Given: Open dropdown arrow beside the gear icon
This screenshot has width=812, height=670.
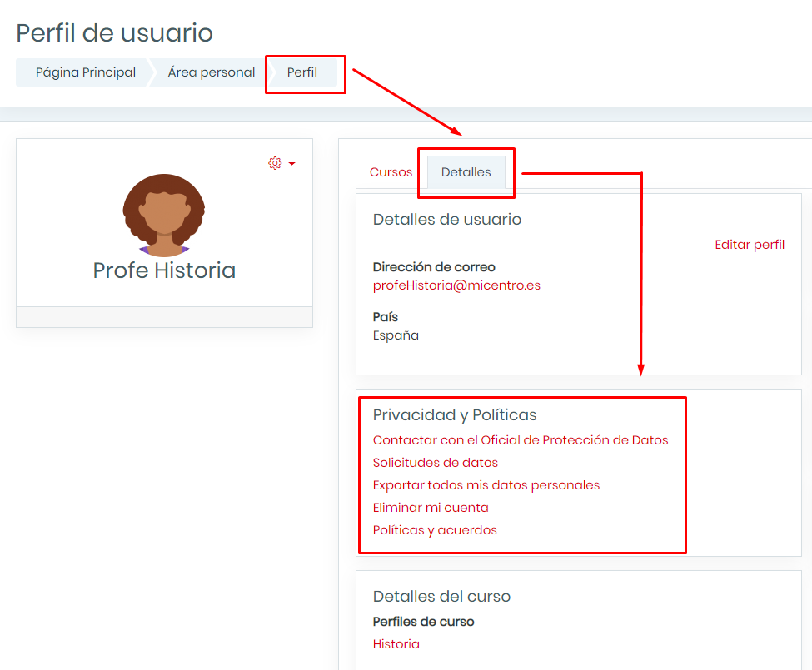Looking at the screenshot, I should (x=292, y=163).
